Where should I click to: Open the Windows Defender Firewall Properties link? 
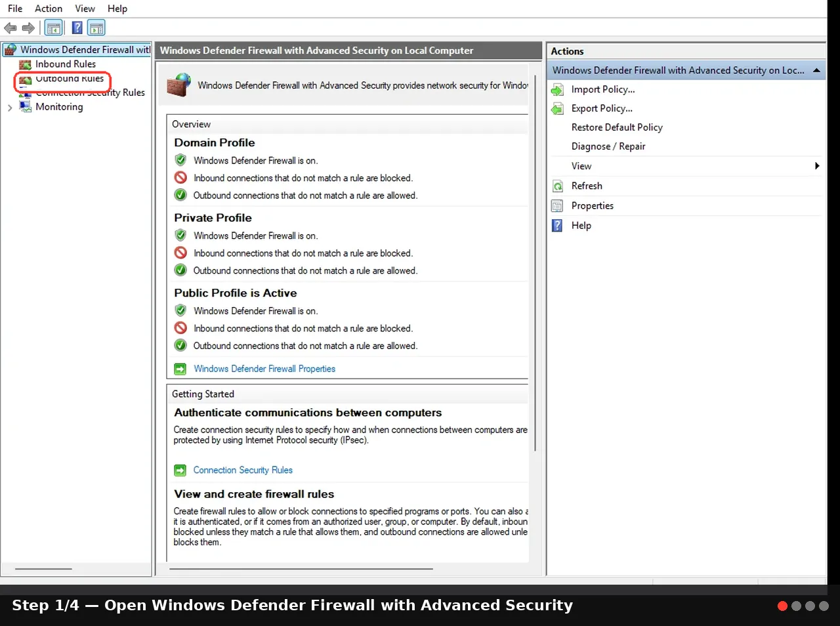[x=264, y=369]
